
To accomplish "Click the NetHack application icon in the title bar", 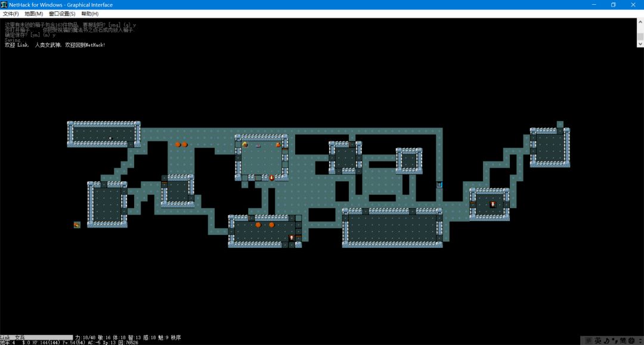I will pyautogui.click(x=4, y=5).
